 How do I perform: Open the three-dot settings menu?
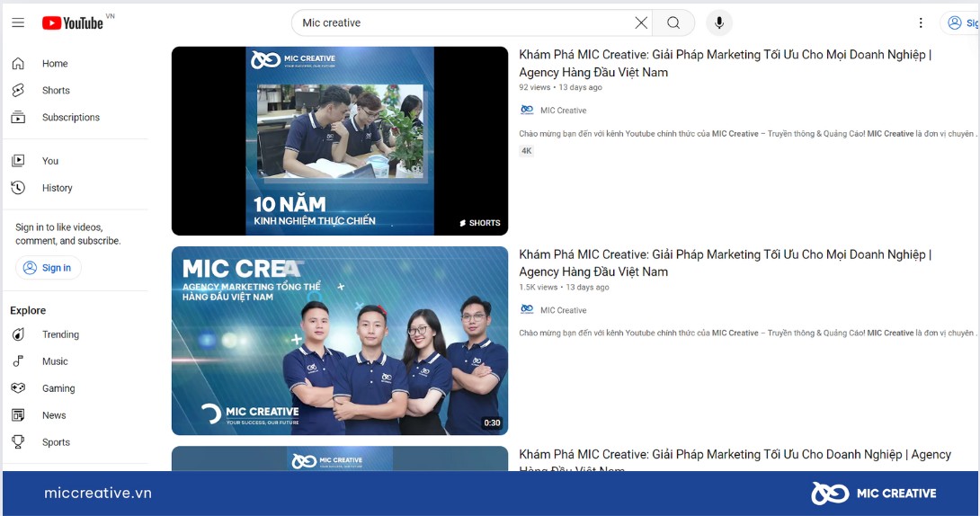click(x=921, y=23)
